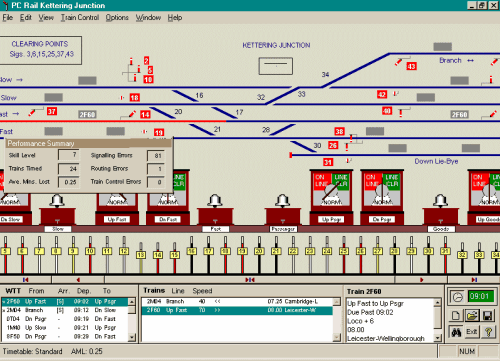Select the 0T04 Dn Psgr timetable row

coord(65,319)
